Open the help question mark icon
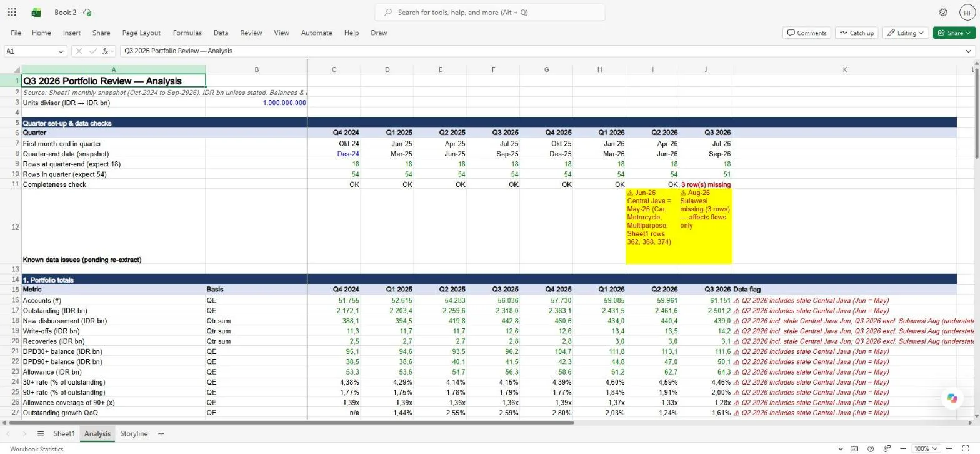The image size is (980, 454). (x=871, y=448)
